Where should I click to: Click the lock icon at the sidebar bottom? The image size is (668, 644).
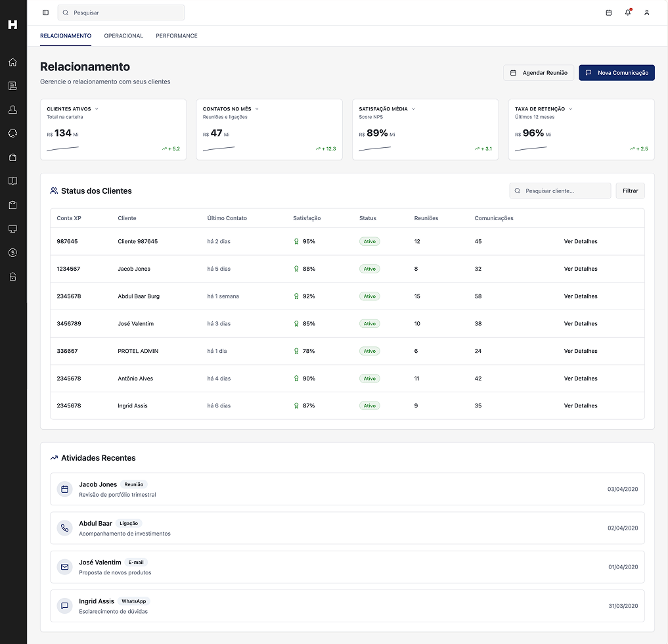[12, 276]
